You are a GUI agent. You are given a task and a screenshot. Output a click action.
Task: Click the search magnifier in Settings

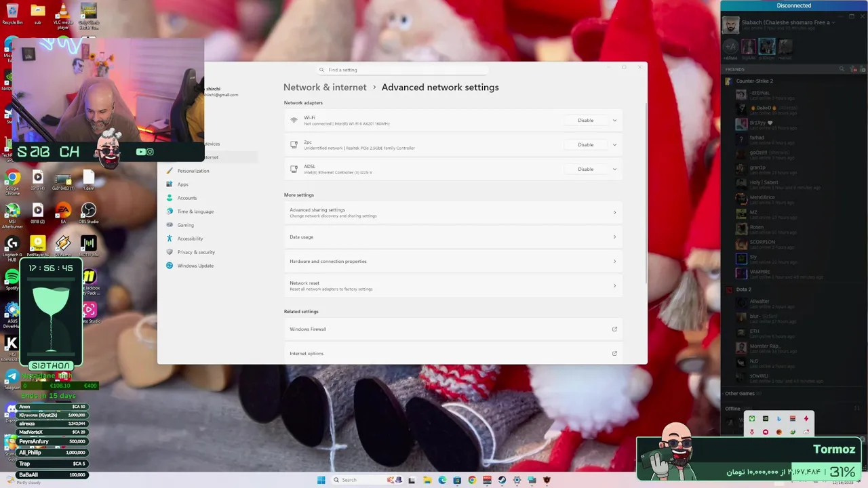pyautogui.click(x=322, y=70)
